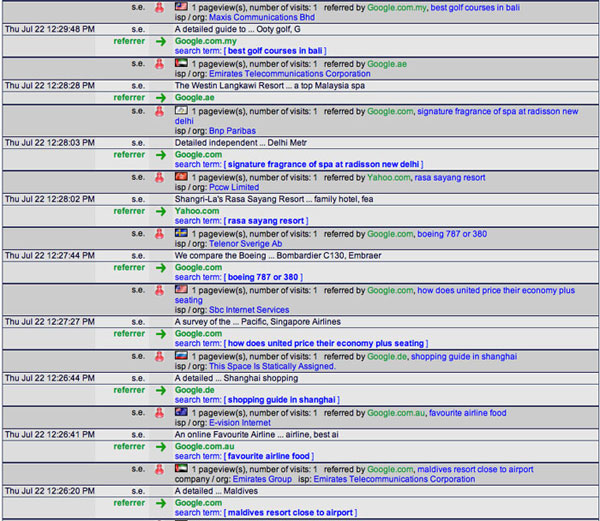
Task: Open the Emirates Group company link
Action: pos(265,479)
